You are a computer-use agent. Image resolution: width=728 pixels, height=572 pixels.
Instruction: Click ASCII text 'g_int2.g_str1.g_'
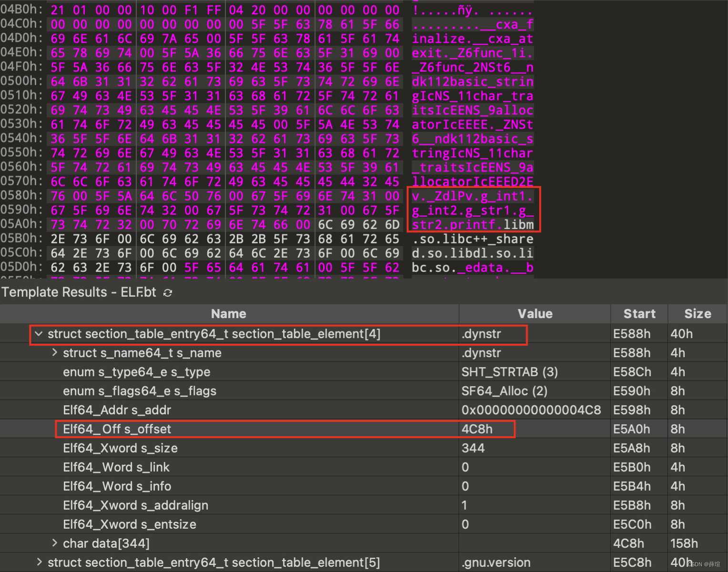tap(473, 210)
